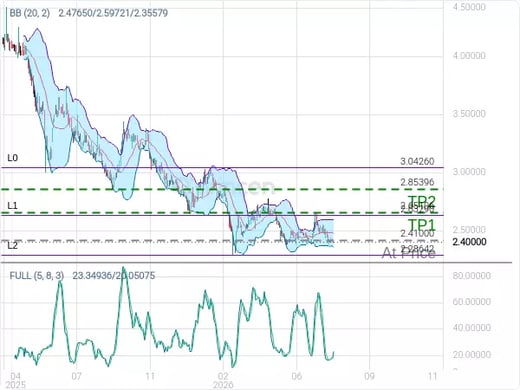This screenshot has width=520, height=390.
Task: Click the L2 level label
Action: point(12,246)
